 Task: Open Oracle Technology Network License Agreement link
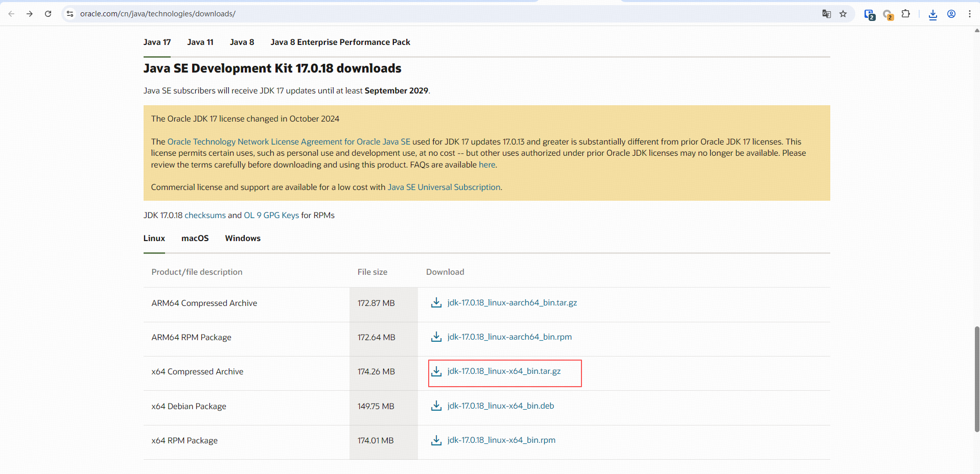point(289,142)
